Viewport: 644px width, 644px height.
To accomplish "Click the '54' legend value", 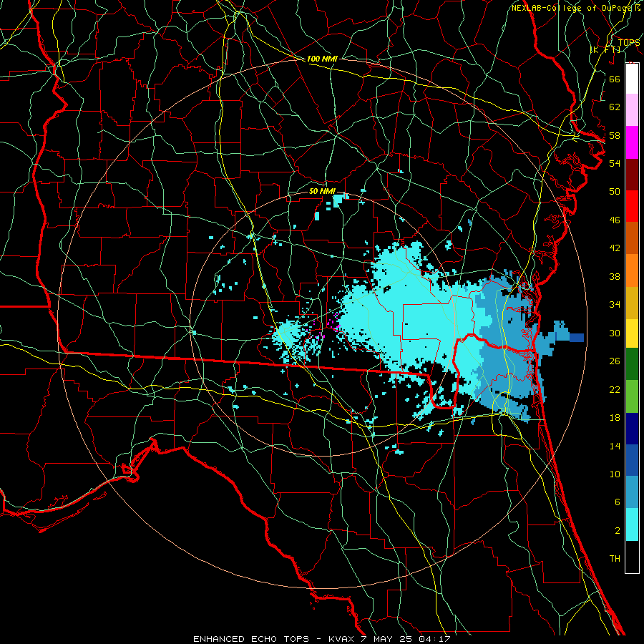I will 615,163.
